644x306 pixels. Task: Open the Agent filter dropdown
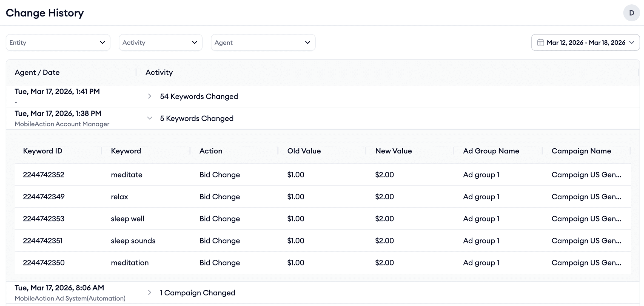click(x=263, y=42)
